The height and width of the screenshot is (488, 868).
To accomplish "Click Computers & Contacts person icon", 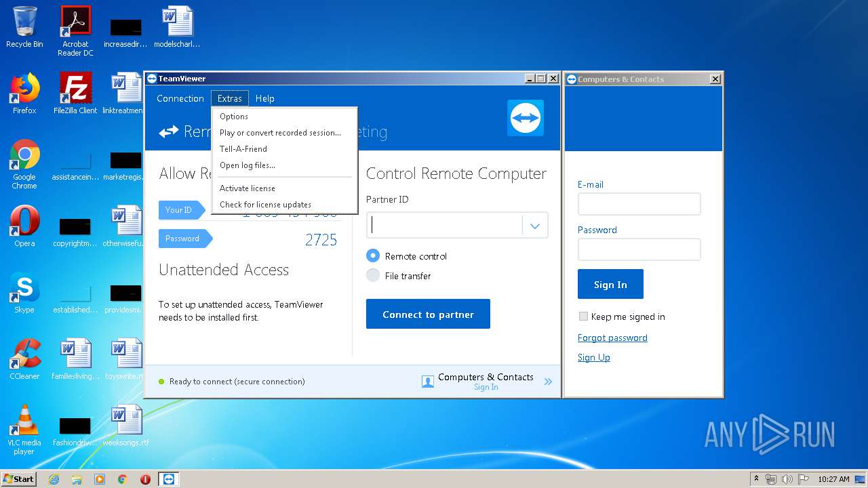I will click(428, 382).
